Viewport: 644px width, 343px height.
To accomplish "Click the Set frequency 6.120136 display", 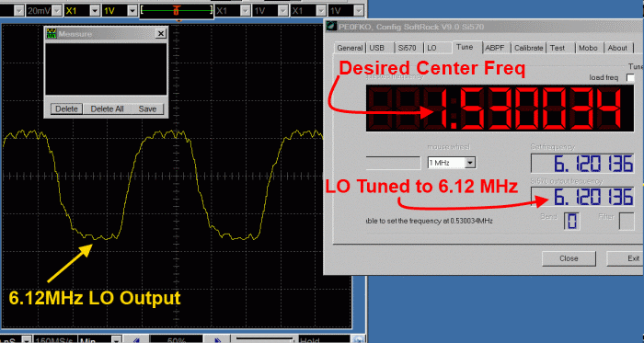I will click(x=582, y=164).
